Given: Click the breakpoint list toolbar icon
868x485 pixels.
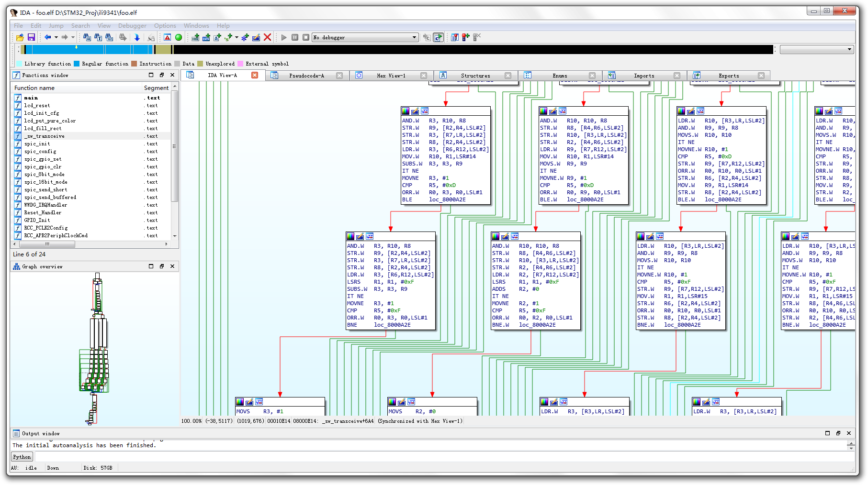Looking at the screenshot, I should (x=455, y=37).
